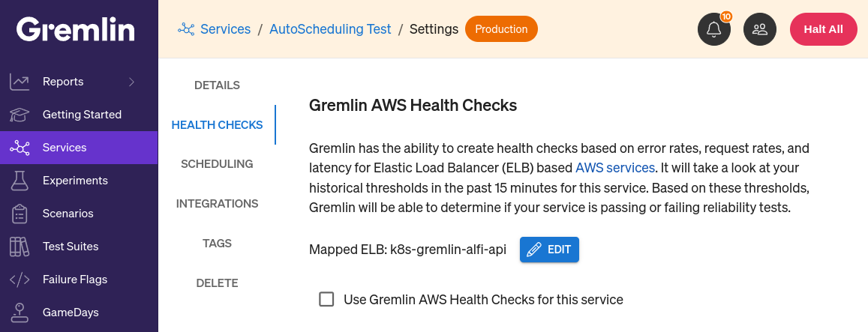Image resolution: width=868 pixels, height=332 pixels.
Task: Click the Test Suites books icon
Action: (x=20, y=247)
